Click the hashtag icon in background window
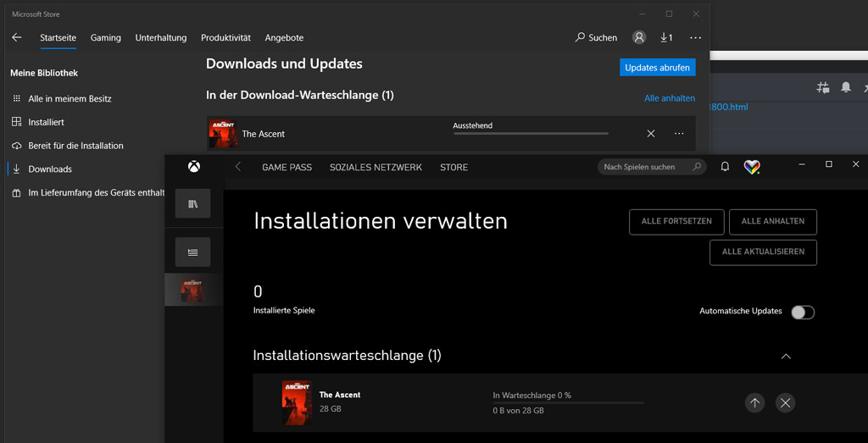Screen dimensions: 868x443 (x=823, y=87)
